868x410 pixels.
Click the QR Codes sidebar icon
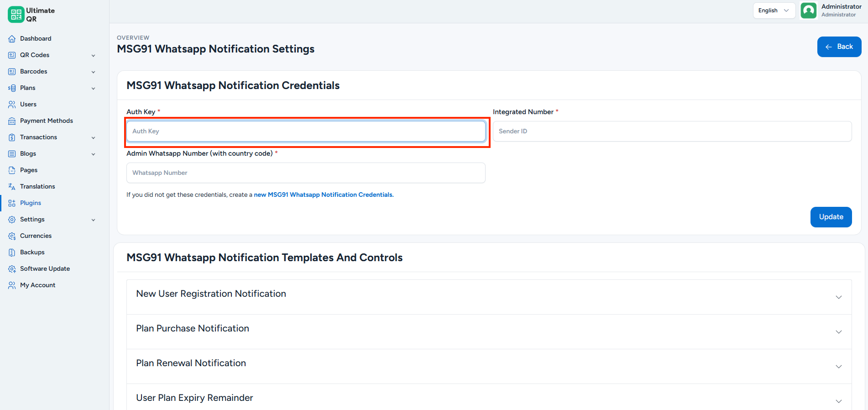click(x=12, y=55)
